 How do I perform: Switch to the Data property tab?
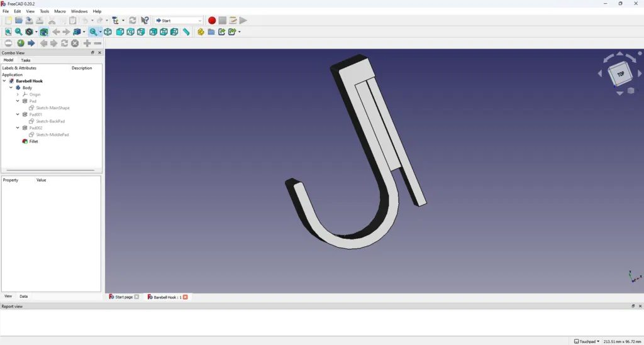click(24, 296)
